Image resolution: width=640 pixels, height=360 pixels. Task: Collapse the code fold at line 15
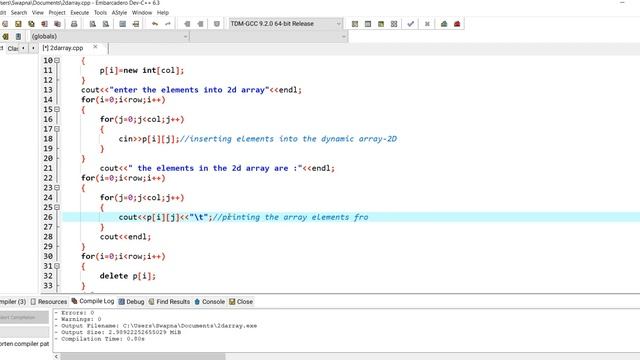point(57,109)
